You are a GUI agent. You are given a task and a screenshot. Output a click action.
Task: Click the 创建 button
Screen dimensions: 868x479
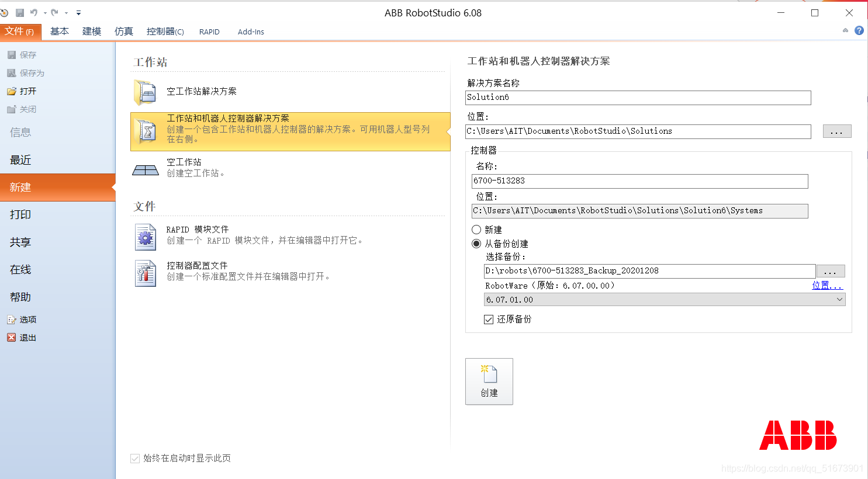[x=489, y=381]
